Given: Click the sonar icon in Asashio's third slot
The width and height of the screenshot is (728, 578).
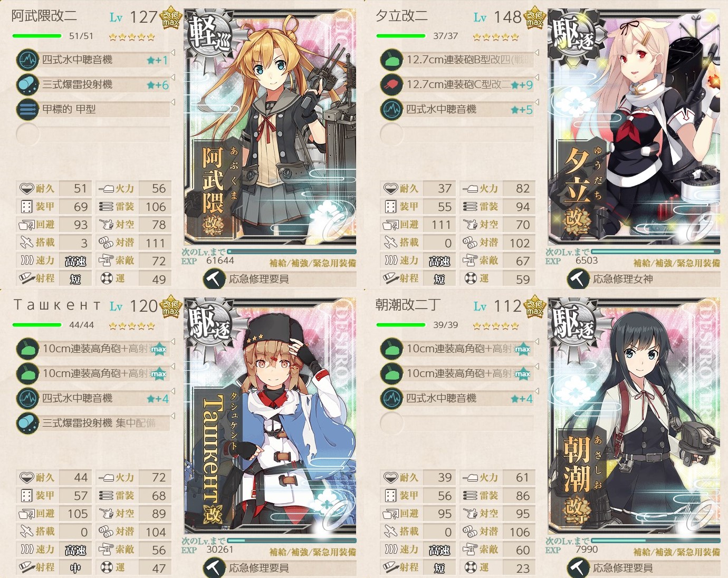Looking at the screenshot, I should coord(391,398).
